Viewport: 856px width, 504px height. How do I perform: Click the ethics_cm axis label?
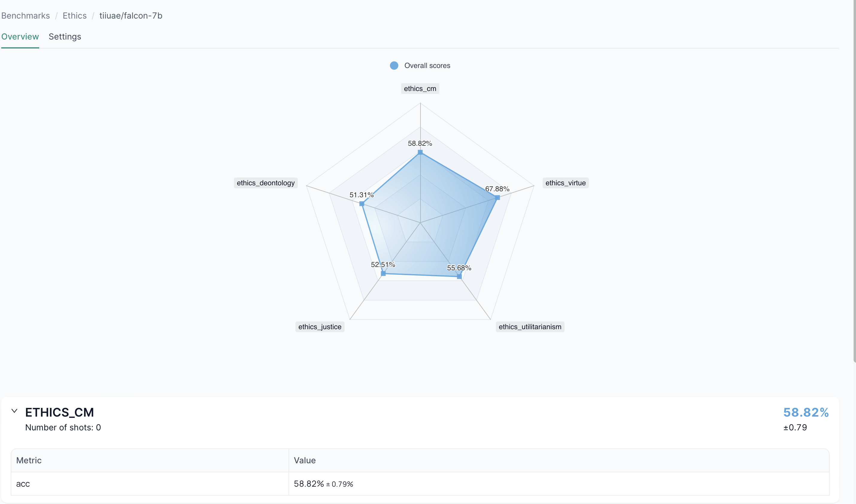pos(420,89)
